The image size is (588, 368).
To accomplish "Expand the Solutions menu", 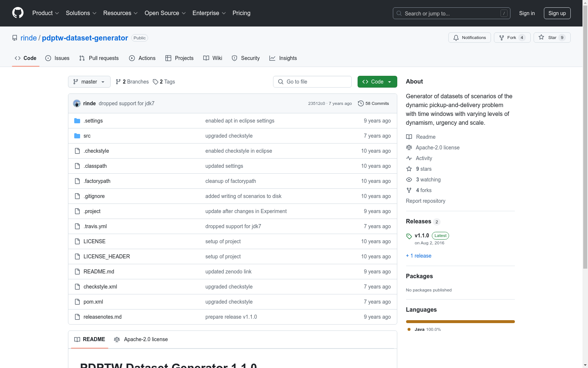I will click(81, 13).
